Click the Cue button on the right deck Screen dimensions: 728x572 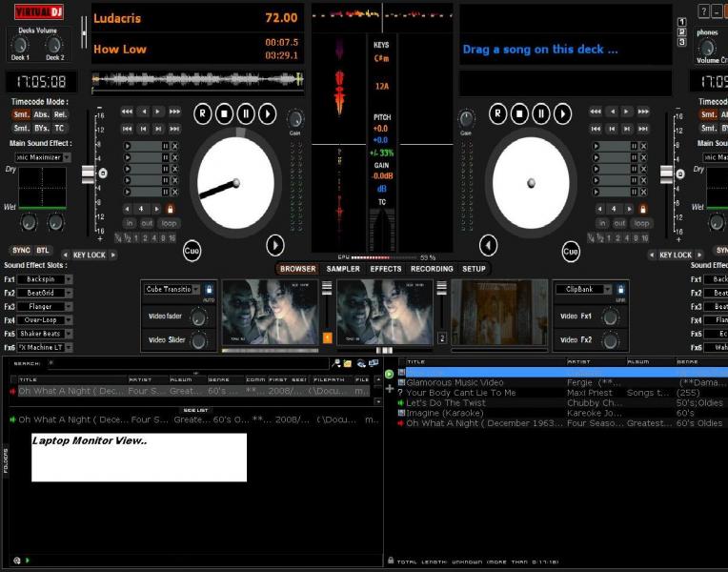tap(571, 252)
